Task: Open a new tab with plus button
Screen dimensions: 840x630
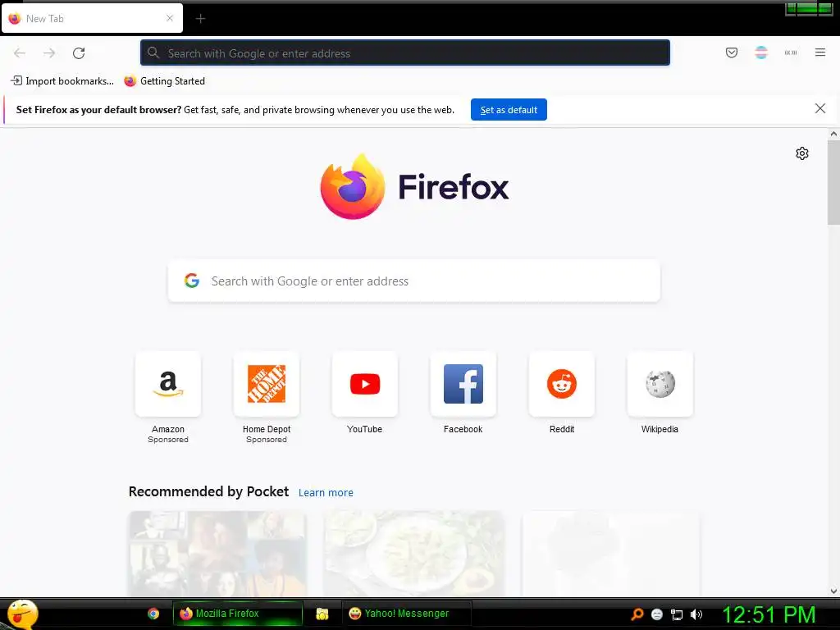Action: [x=200, y=19]
